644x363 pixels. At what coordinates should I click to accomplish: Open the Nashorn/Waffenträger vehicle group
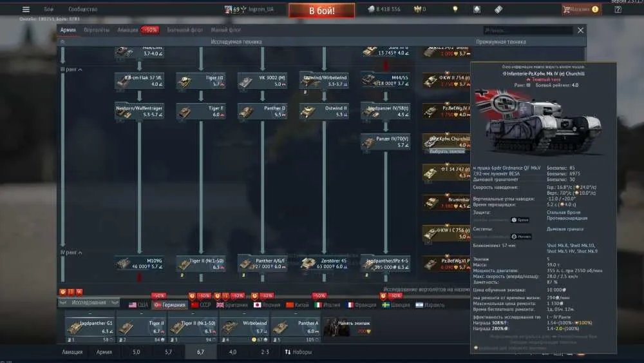pos(139,112)
